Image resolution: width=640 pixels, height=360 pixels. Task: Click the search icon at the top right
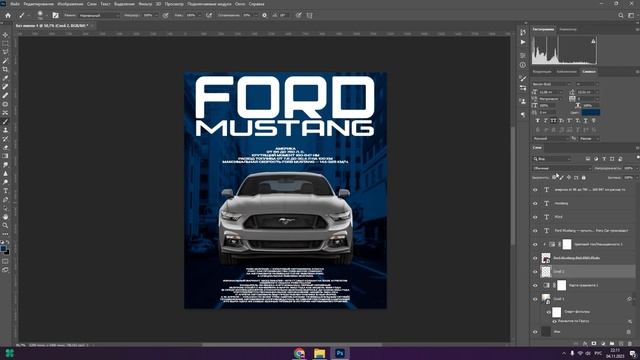pyautogui.click(x=621, y=16)
